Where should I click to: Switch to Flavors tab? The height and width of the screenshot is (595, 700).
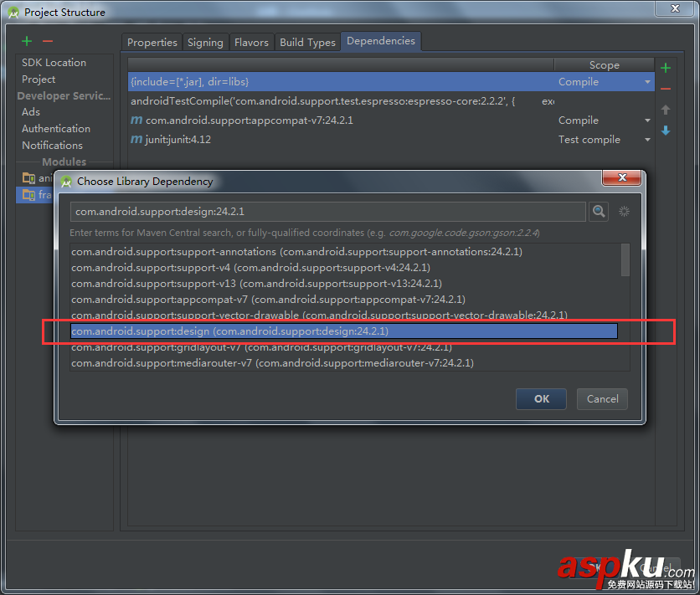pyautogui.click(x=251, y=43)
